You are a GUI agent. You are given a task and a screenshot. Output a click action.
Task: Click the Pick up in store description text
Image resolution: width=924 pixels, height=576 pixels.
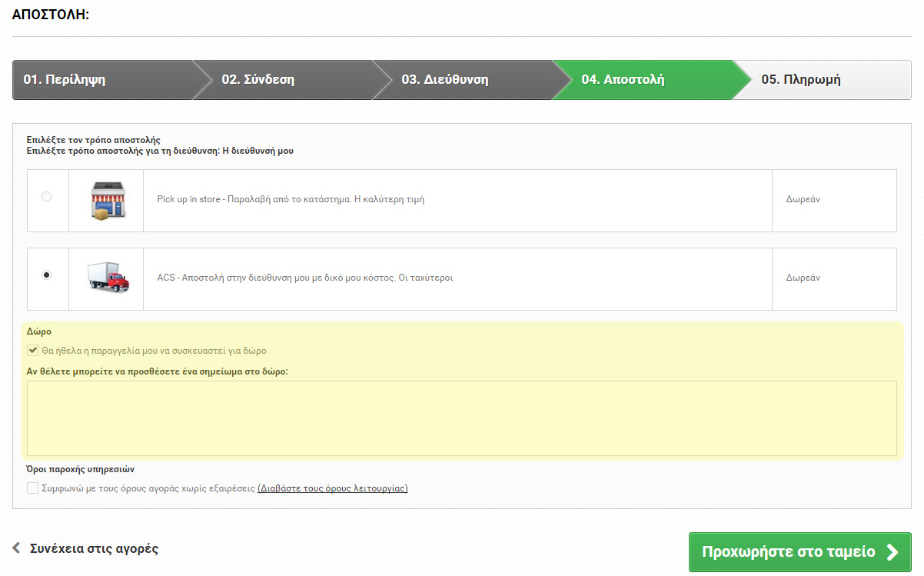click(x=291, y=199)
